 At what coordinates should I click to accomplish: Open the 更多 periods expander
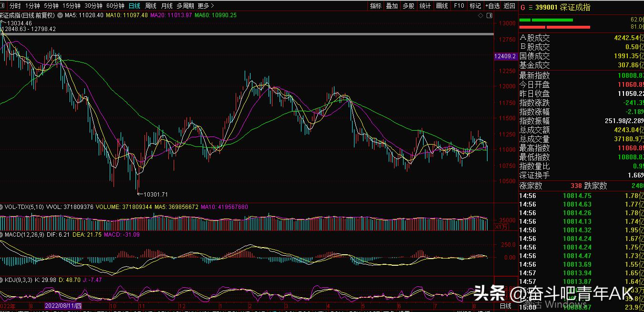pyautogui.click(x=206, y=6)
